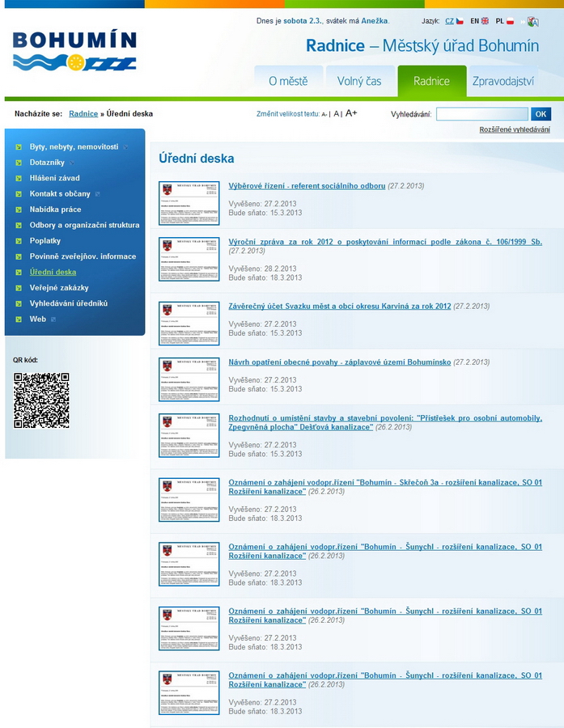Open Hlášení závad in sidebar menu
The image size is (564, 728).
tap(55, 178)
